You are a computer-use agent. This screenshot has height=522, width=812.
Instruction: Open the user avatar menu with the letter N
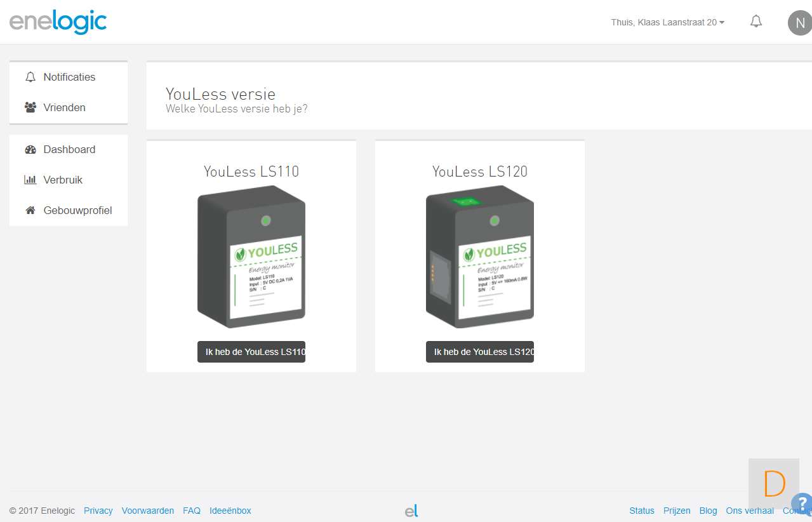(x=799, y=23)
